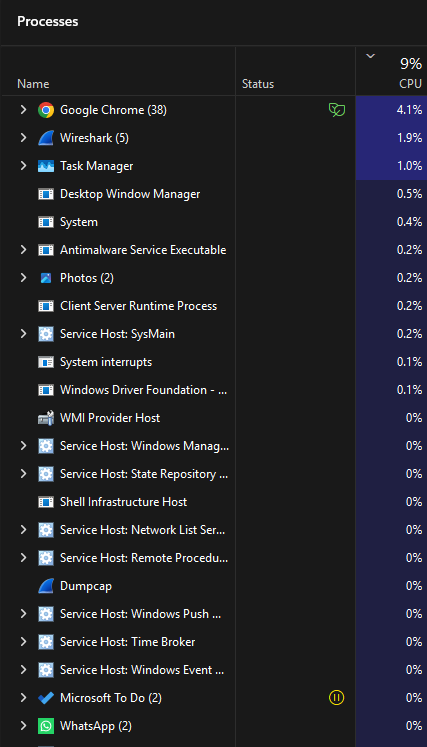Click the Task Manager app icon
427x747 pixels.
click(x=46, y=166)
